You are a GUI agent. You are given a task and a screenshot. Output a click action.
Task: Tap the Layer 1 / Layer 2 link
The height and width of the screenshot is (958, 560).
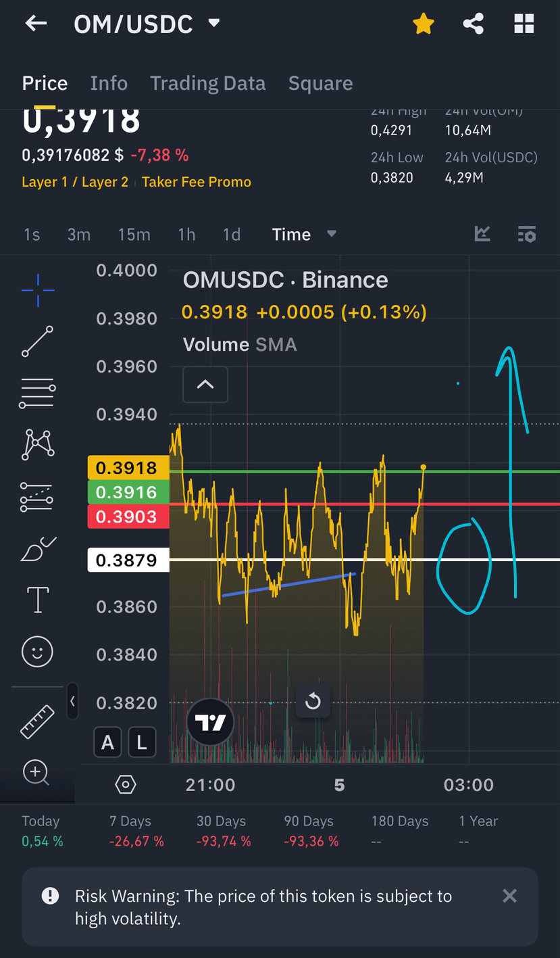(75, 182)
